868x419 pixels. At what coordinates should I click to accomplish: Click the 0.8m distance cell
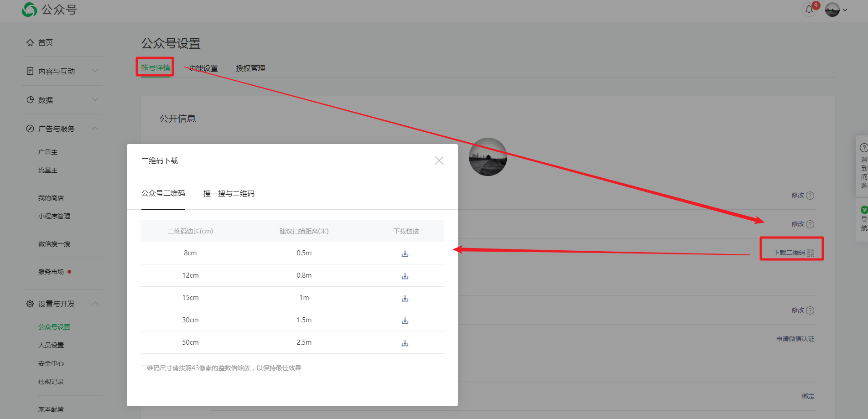(x=304, y=275)
